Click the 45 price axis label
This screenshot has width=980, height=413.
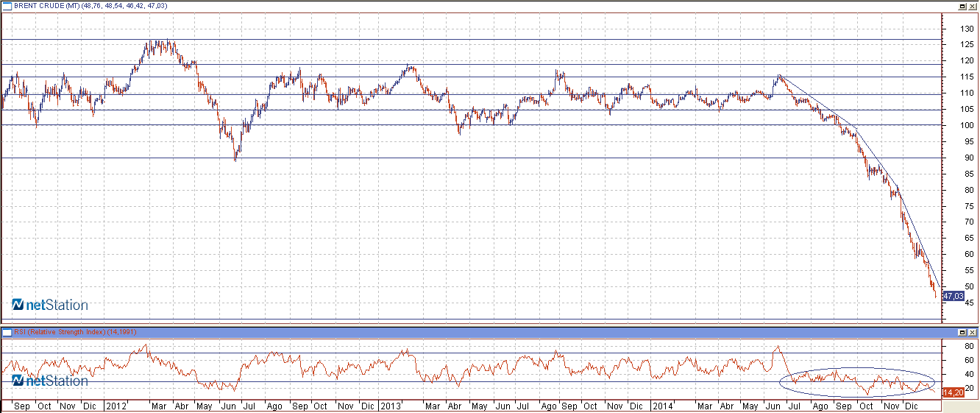coord(969,303)
